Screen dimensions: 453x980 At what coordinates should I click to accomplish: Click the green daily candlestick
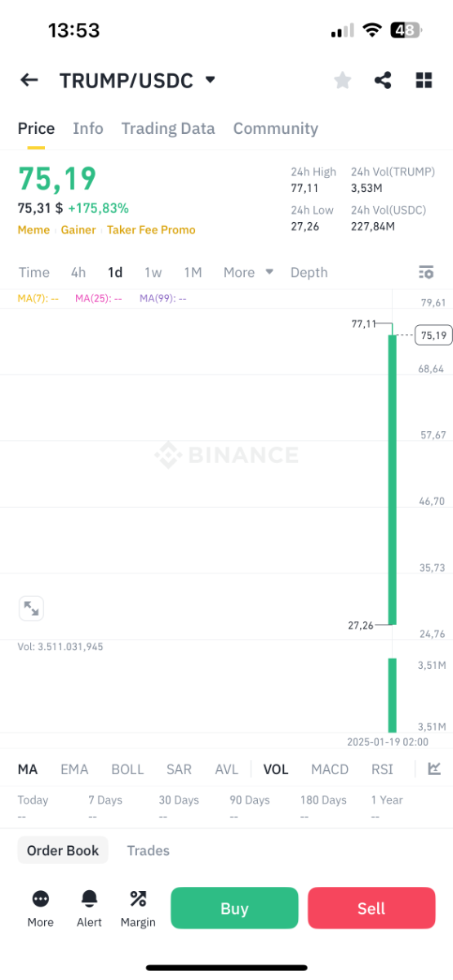point(392,479)
